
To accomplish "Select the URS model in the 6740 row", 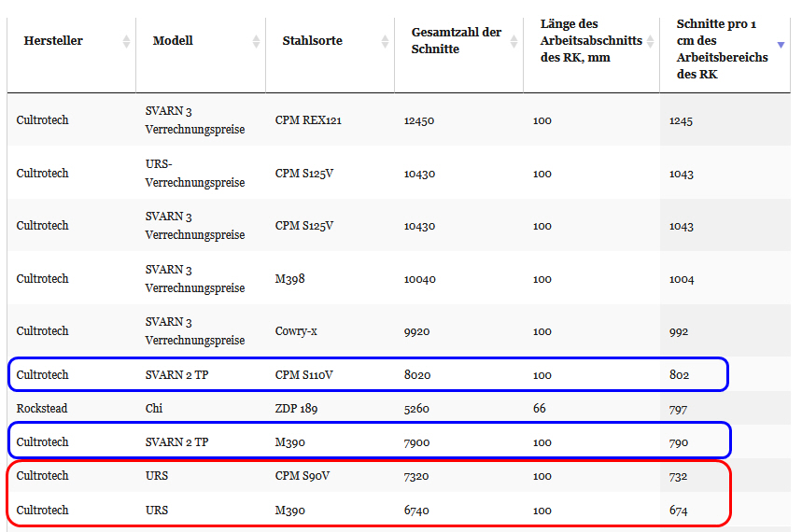I will click(156, 510).
